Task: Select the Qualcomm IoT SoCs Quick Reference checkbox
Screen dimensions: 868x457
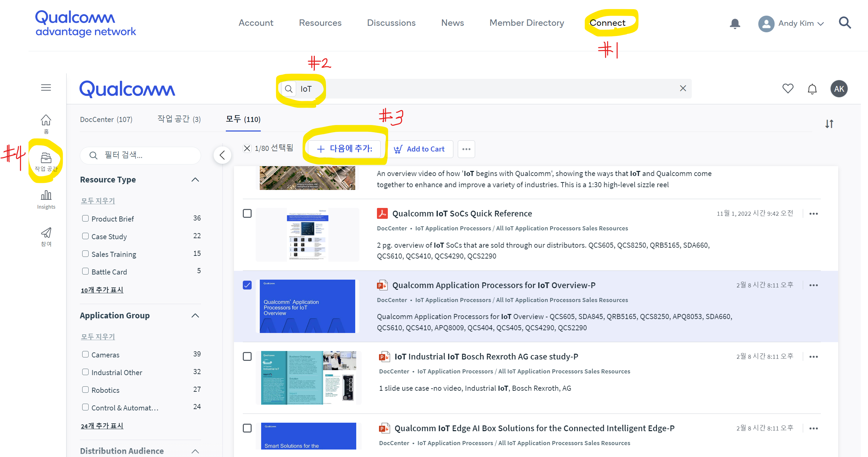Action: 247,213
